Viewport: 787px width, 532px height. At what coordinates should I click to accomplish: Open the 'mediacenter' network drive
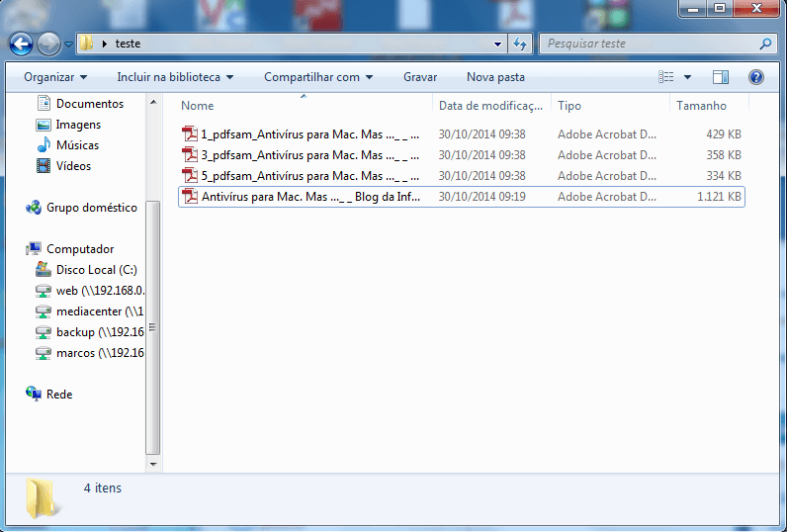pos(100,311)
